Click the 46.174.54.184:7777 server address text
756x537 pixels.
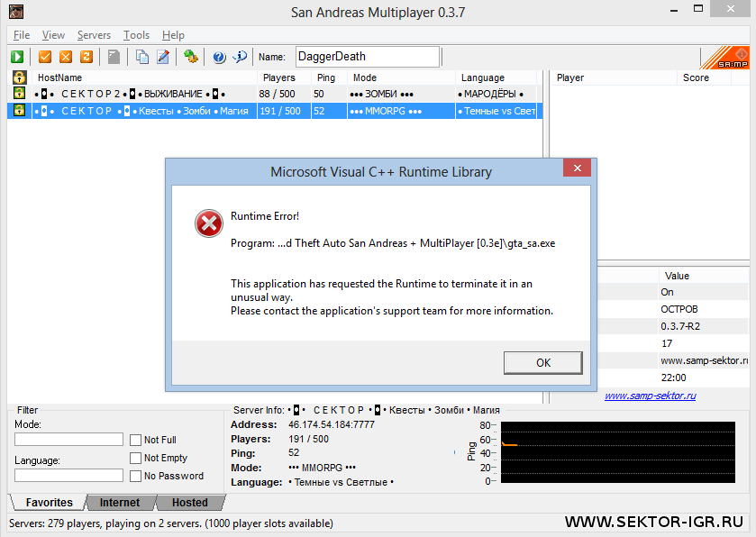pyautogui.click(x=332, y=424)
